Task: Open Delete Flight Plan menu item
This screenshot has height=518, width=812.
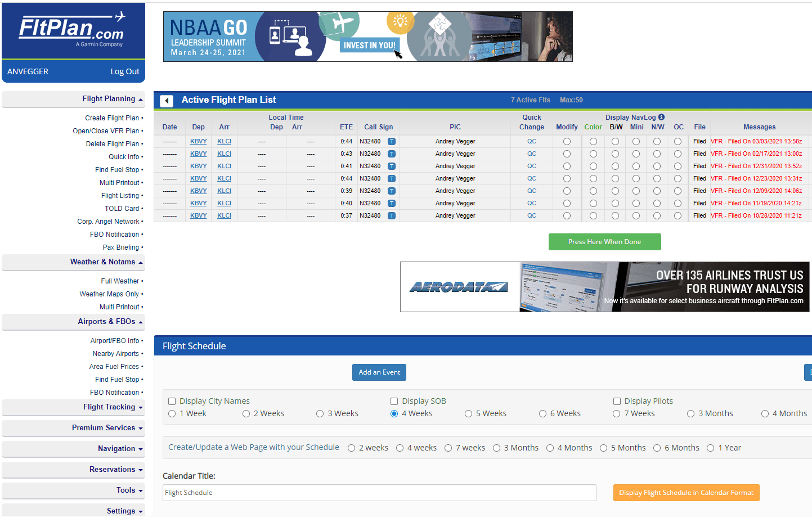Action: pyautogui.click(x=113, y=144)
